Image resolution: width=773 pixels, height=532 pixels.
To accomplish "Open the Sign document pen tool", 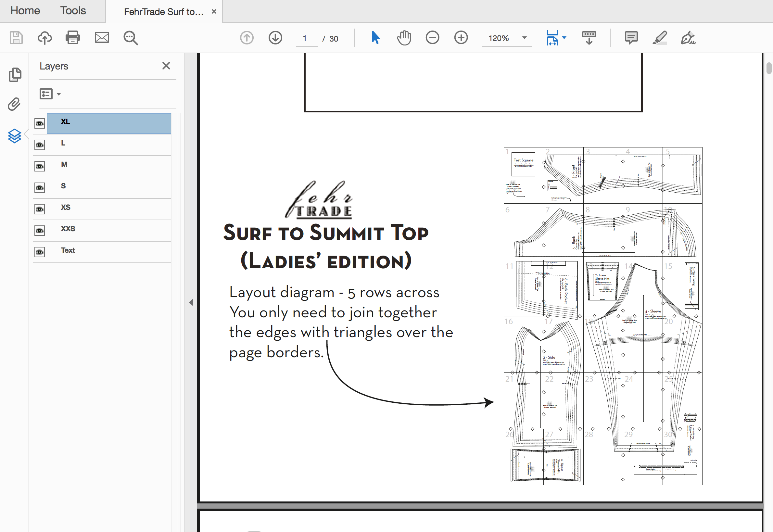I will tap(688, 38).
